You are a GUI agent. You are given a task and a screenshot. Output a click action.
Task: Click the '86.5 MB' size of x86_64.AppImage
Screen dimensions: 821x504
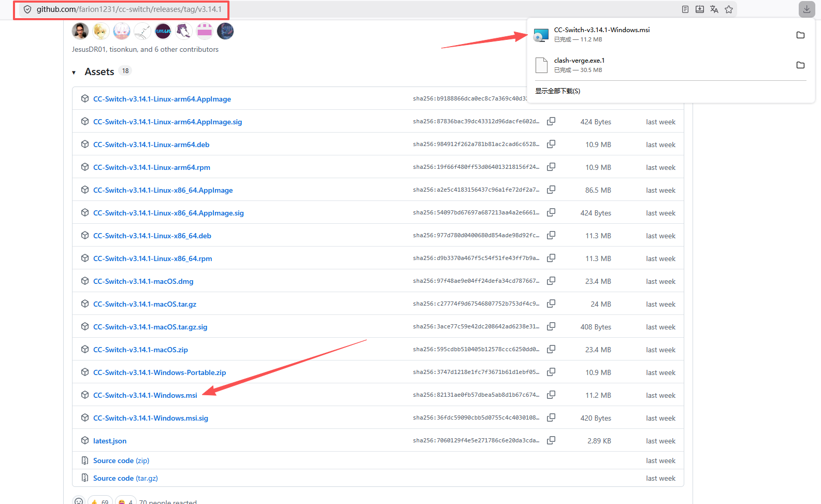[598, 190]
